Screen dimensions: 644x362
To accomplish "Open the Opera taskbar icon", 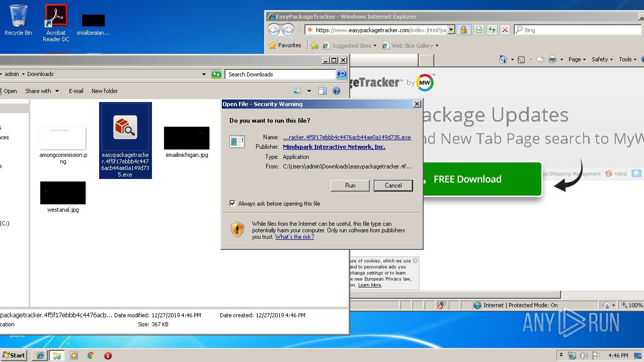I will (108, 355).
